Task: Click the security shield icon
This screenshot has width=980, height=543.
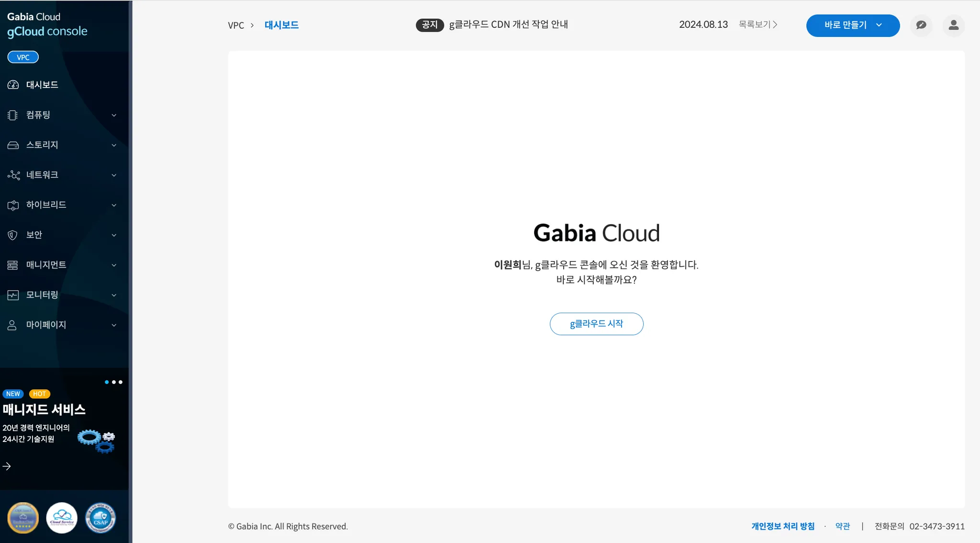Action: pos(13,235)
